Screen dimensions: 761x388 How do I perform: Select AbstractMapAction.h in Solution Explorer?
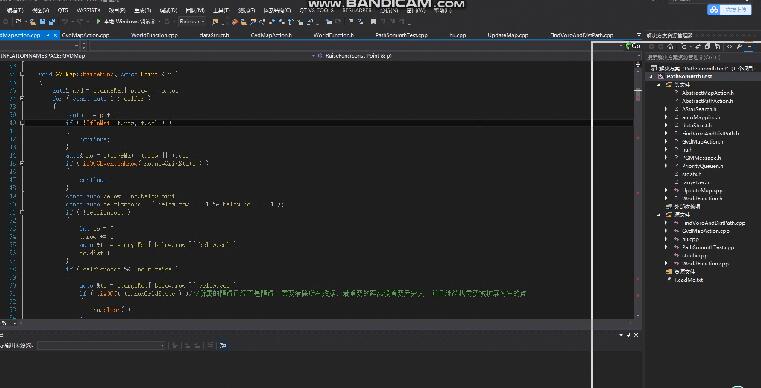[708, 93]
